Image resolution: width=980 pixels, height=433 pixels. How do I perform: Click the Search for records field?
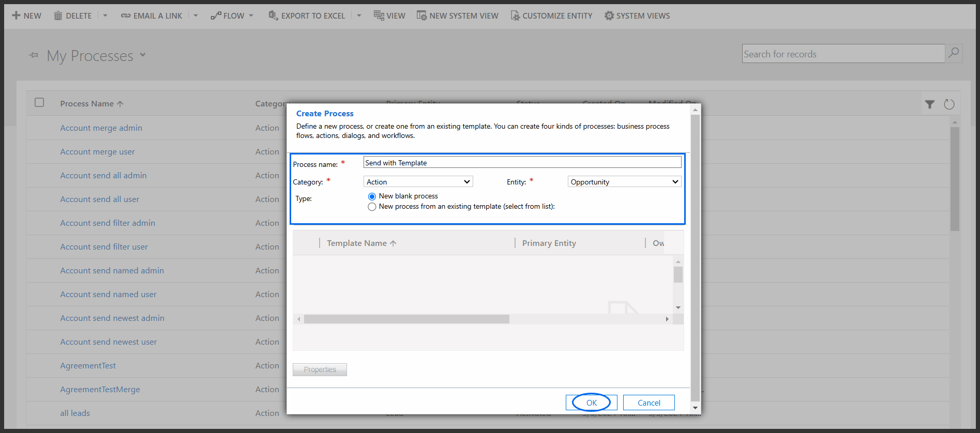tap(843, 54)
